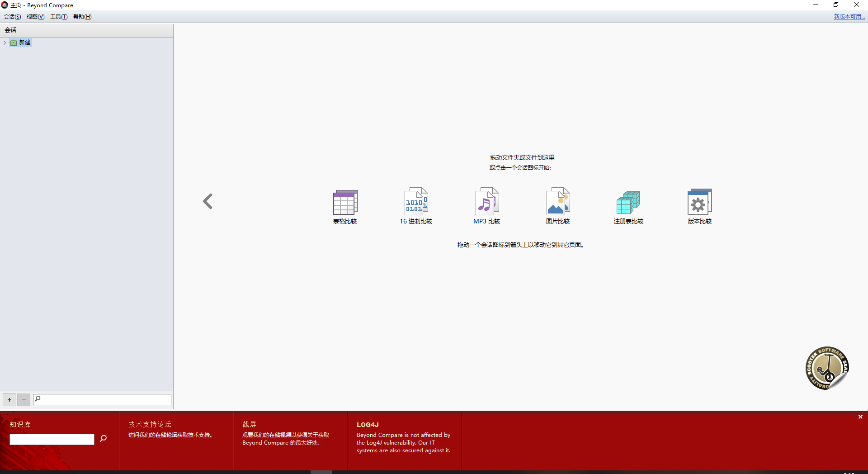The height and width of the screenshot is (474, 868).
Task: Restore down the window
Action: pos(836,5)
